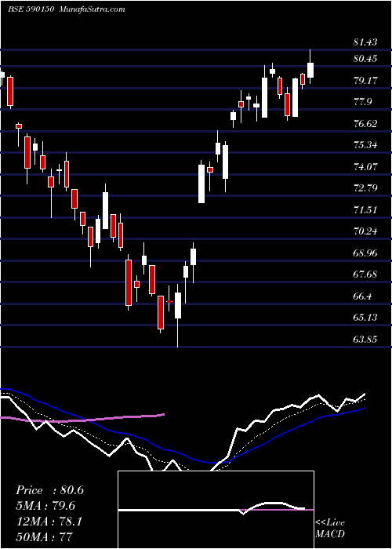Screen dimensions: 392x549
Task: Select the 71.51 price axis label
Action: [x=365, y=210]
